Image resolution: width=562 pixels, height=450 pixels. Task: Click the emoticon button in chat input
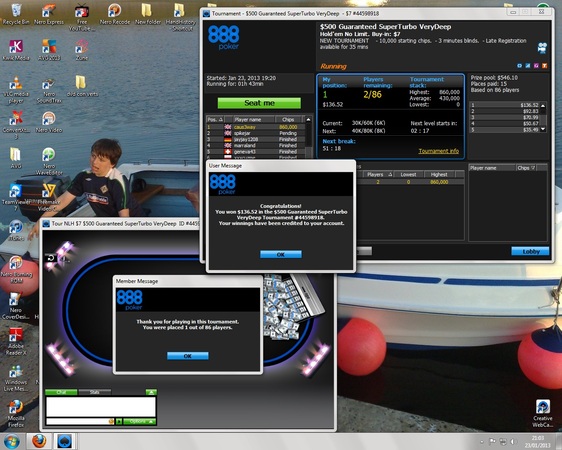coord(111,421)
